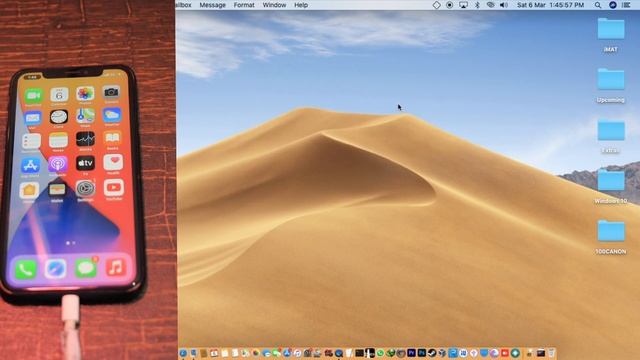This screenshot has width=640, height=360.
Task: Tap Safari in the iPhone dock
Action: (56, 269)
